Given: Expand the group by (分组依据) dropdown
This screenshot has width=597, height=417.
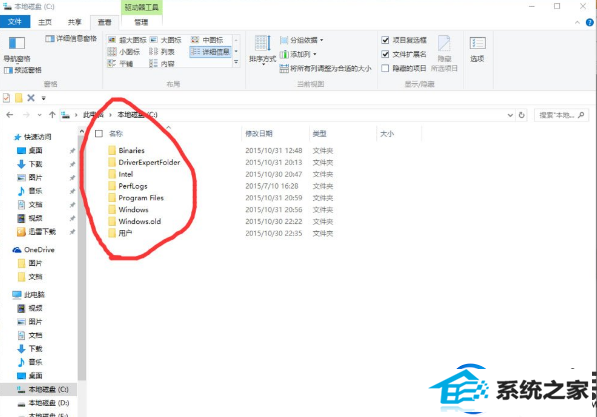Looking at the screenshot, I should (x=302, y=40).
